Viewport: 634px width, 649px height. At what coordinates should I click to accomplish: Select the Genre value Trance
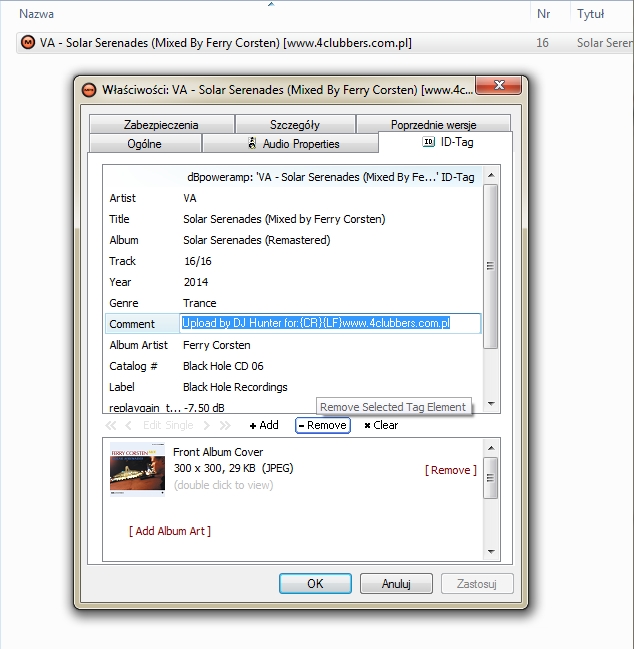(200, 303)
